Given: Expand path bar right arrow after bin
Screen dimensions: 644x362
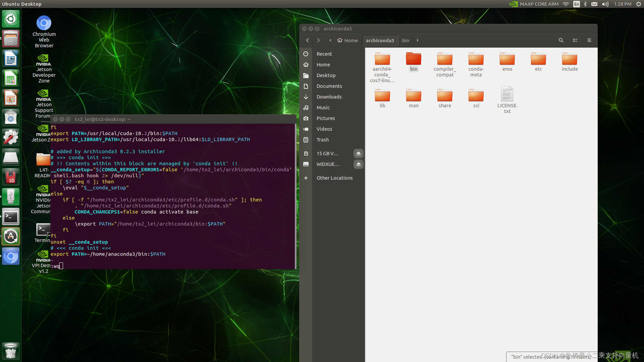Looking at the screenshot, I should 418,40.
